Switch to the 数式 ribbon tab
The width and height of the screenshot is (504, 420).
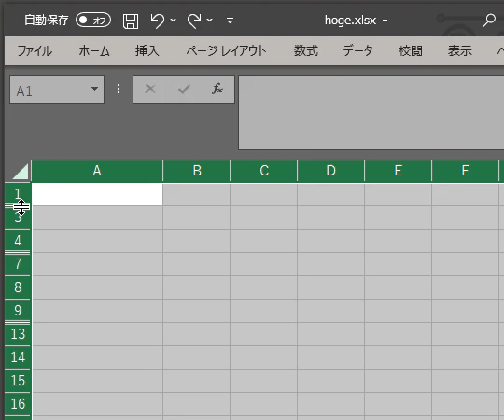(x=306, y=51)
